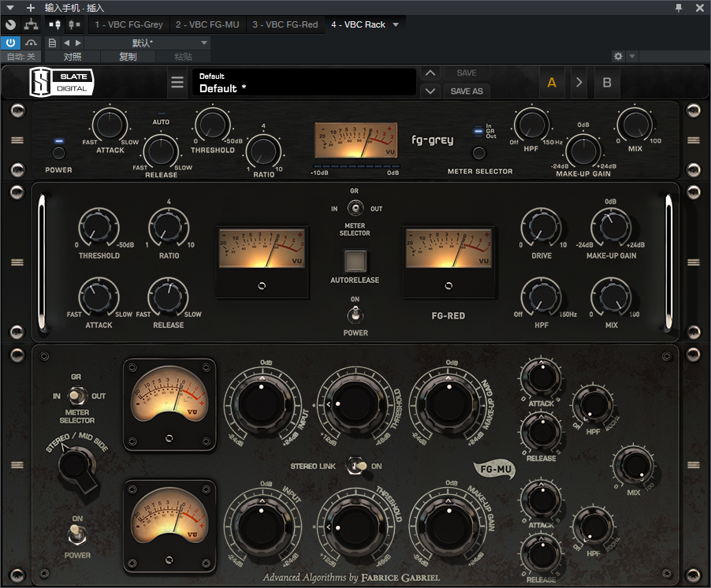The image size is (711, 588).
Task: Click the FG-Red right rack drag handle
Action: pyautogui.click(x=694, y=262)
